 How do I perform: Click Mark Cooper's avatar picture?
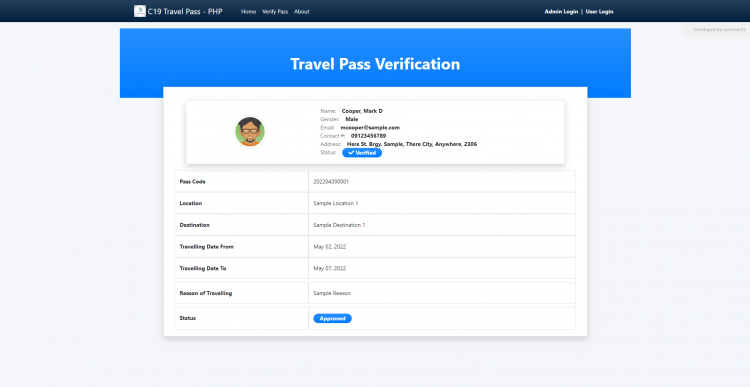coord(250,132)
